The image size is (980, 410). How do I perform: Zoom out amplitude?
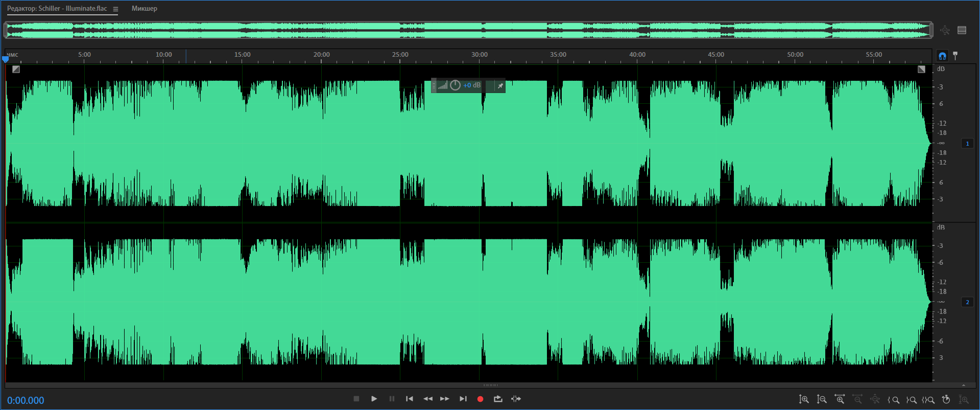[x=822, y=399]
